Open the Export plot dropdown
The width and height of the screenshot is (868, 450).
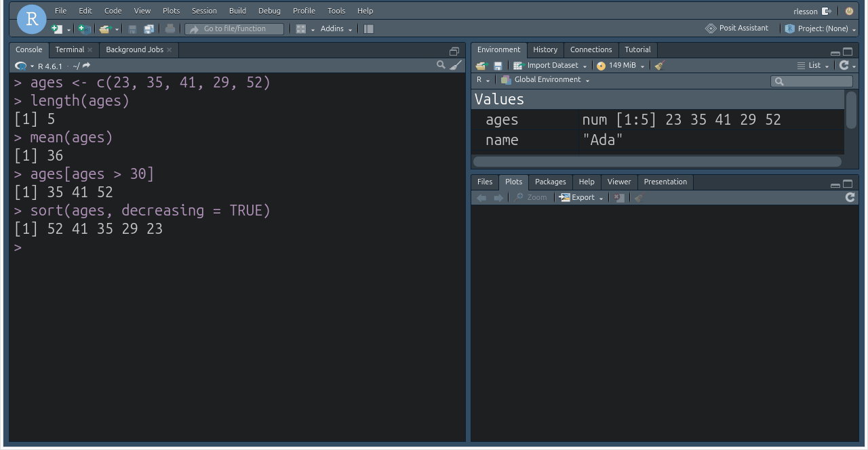coord(581,197)
